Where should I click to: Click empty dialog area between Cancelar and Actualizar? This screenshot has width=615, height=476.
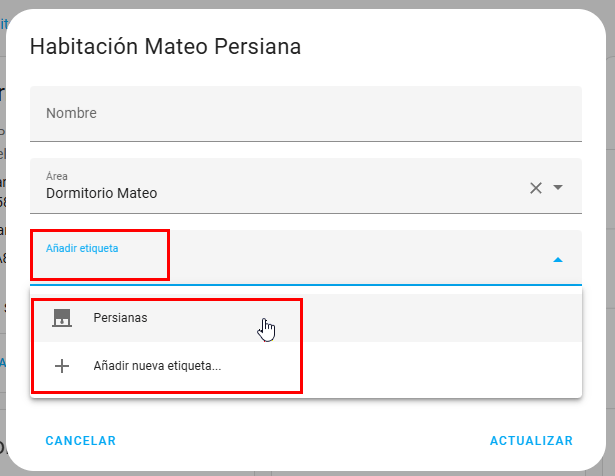300,441
